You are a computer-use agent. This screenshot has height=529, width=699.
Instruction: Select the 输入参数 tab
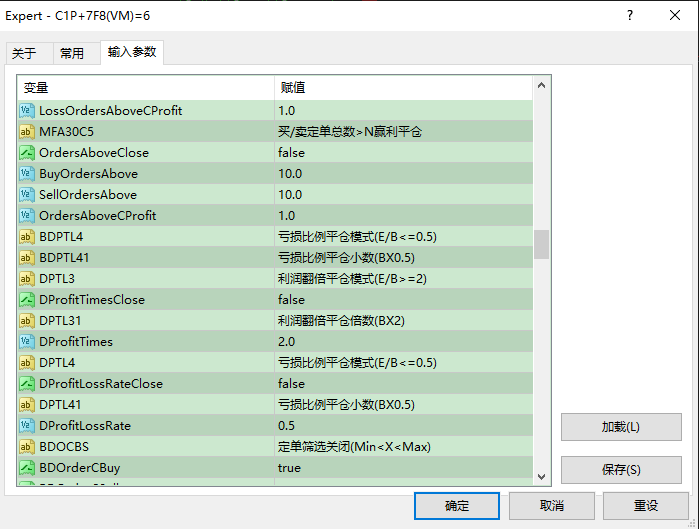tap(132, 52)
